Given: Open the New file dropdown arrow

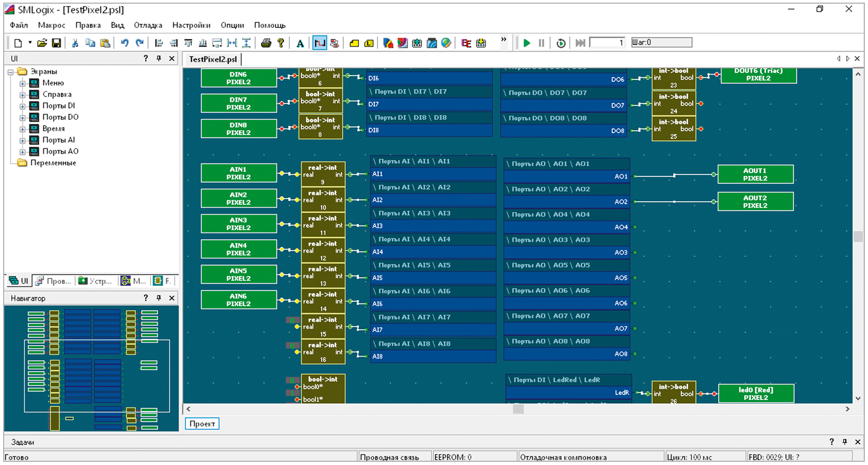Looking at the screenshot, I should coord(30,43).
